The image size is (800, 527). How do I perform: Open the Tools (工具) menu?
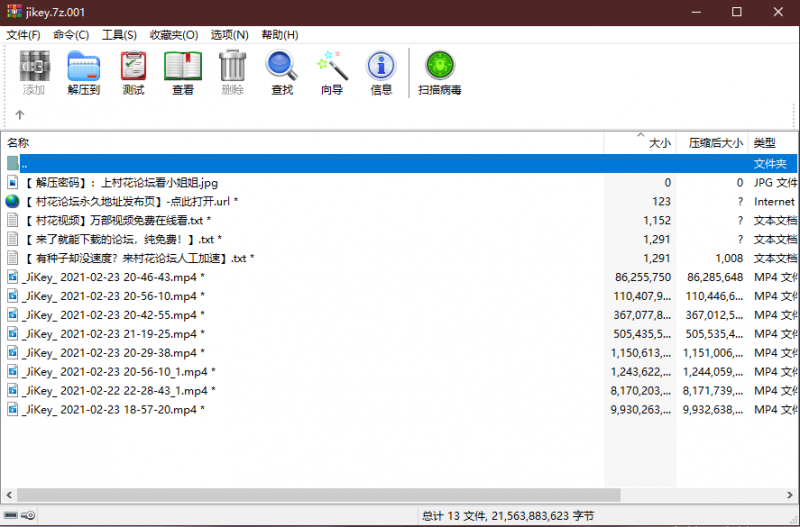(x=119, y=34)
